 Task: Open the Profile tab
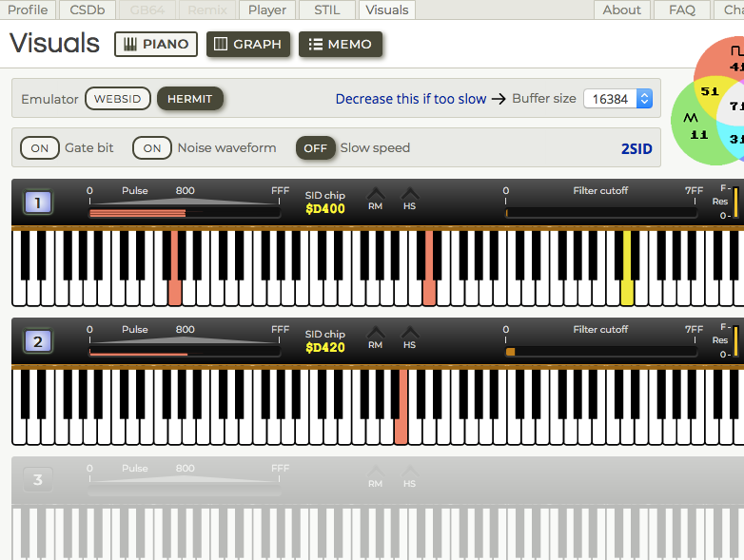(28, 10)
